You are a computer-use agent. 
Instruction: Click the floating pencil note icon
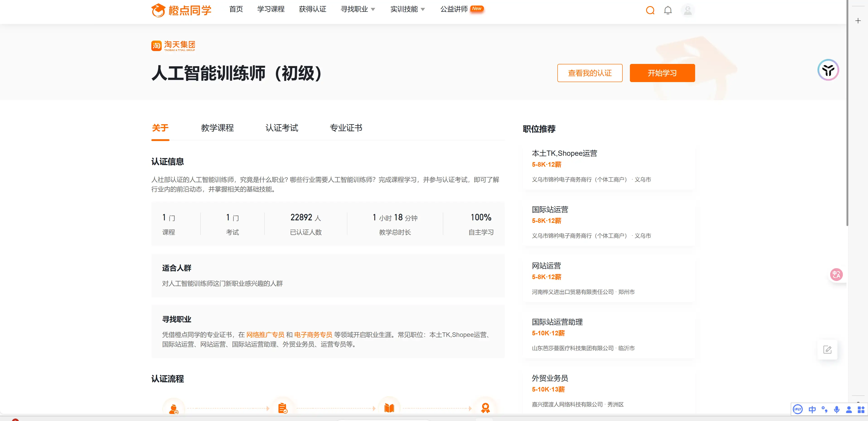coord(828,349)
